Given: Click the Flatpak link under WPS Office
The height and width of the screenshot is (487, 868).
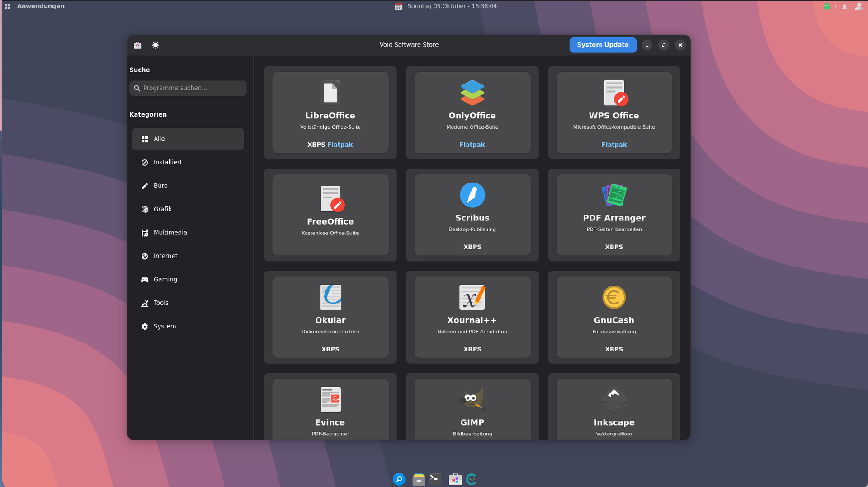Looking at the screenshot, I should click(x=613, y=145).
